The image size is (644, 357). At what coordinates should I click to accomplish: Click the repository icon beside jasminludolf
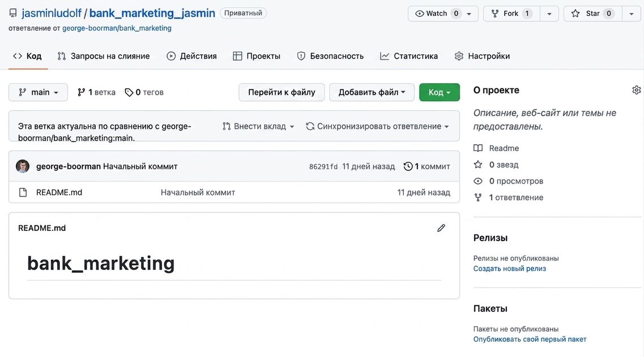coord(13,13)
